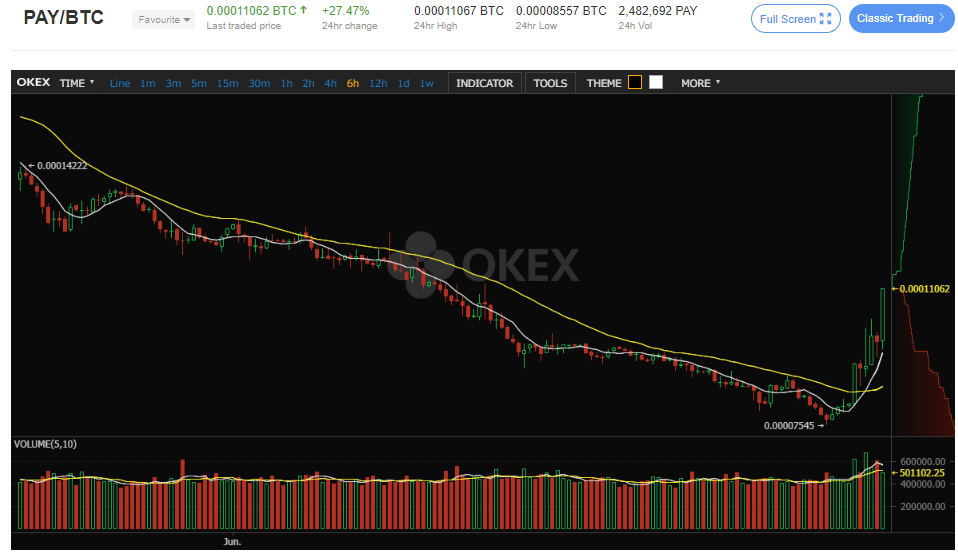Click the OKEX logo in chart toolbar
This screenshot has width=958, height=553.
(x=33, y=83)
